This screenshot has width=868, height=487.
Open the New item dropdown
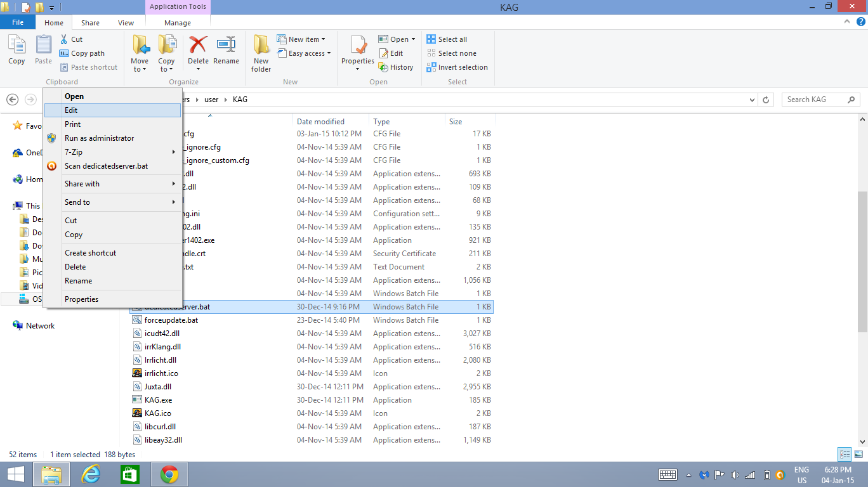pyautogui.click(x=306, y=39)
